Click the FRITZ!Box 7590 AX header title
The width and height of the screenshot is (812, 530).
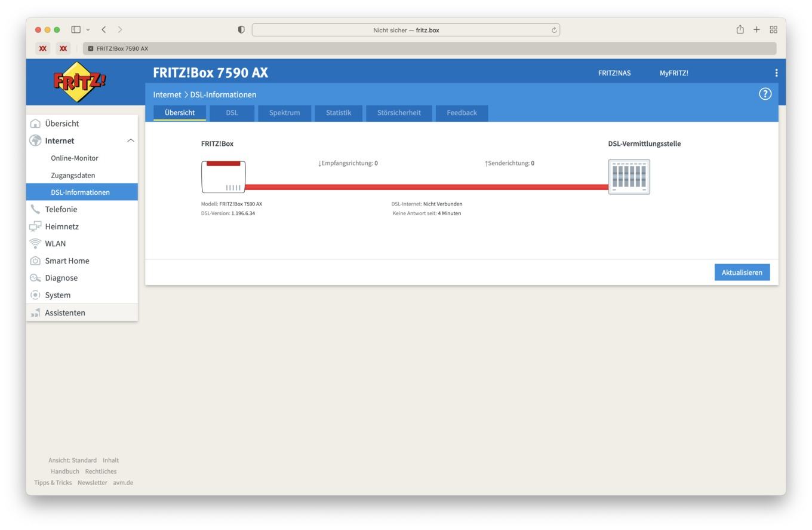pyautogui.click(x=210, y=73)
